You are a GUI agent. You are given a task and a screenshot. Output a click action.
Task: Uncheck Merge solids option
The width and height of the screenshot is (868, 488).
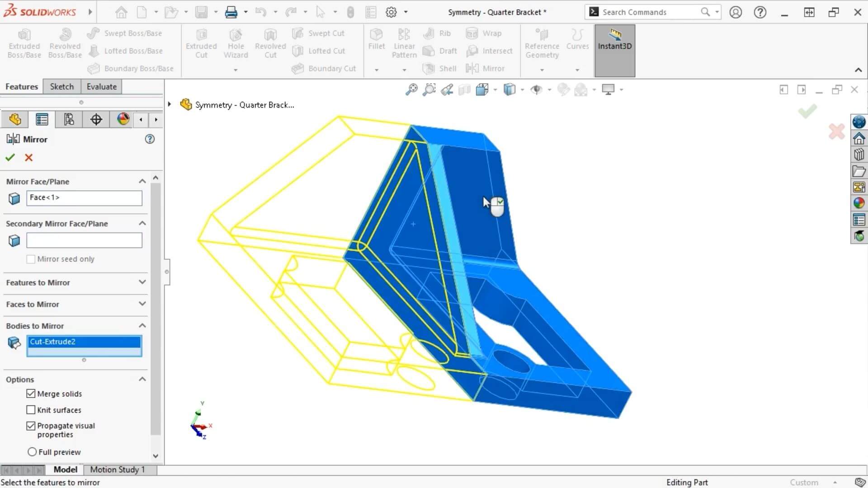point(30,394)
